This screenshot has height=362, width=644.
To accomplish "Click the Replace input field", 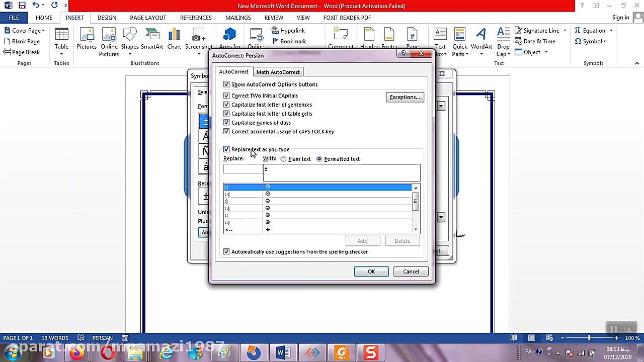I will tap(243, 169).
